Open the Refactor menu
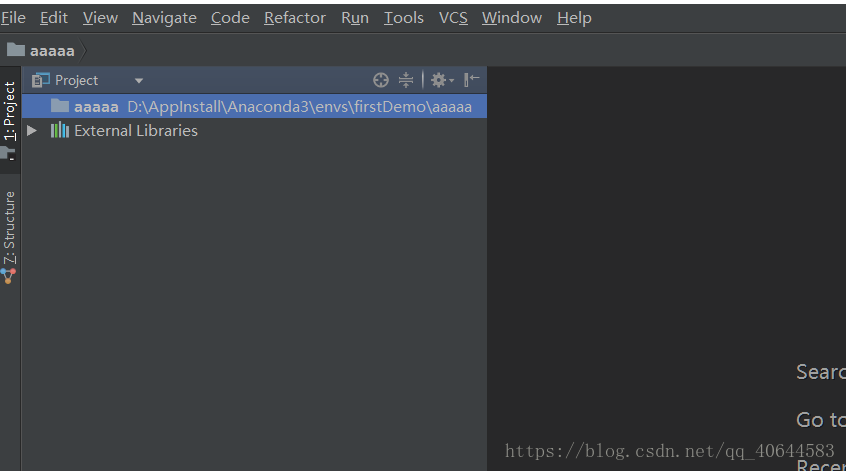846x471 pixels. (295, 18)
